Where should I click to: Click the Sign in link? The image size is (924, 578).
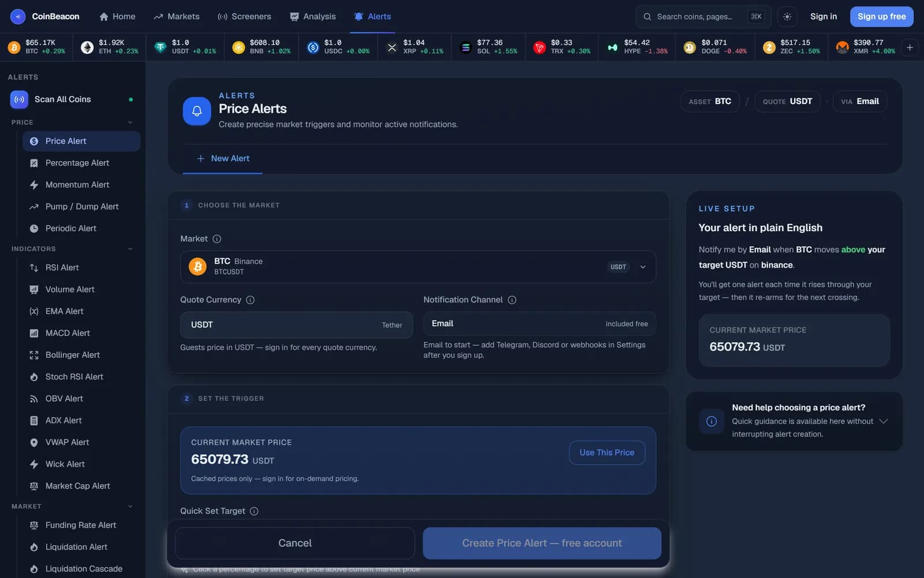coord(824,17)
